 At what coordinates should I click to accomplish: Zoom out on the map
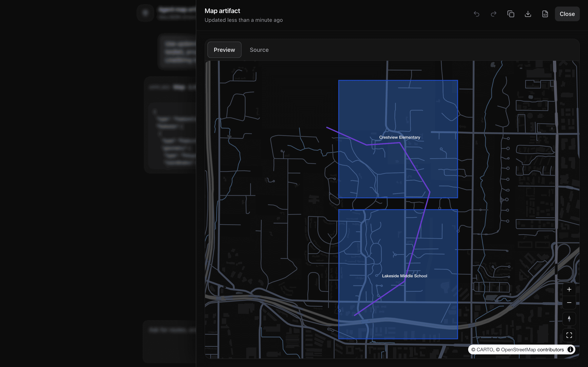pyautogui.click(x=569, y=302)
